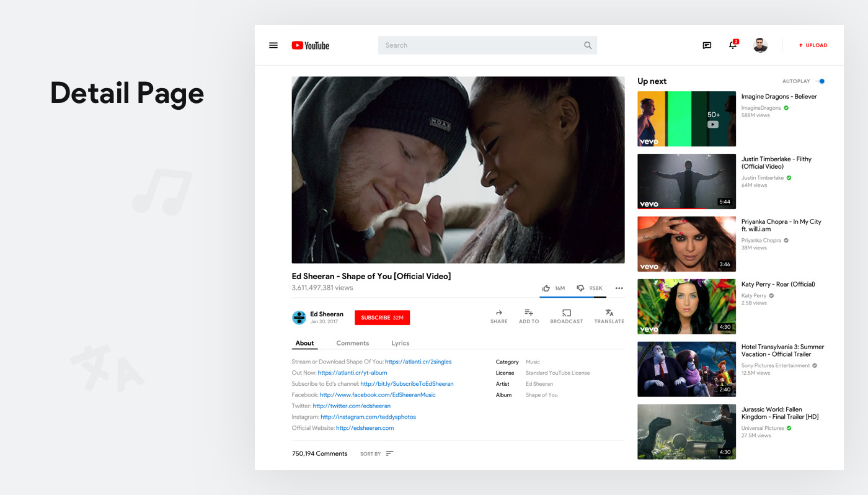Viewport: 868px width, 495px height.
Task: Click the Music category value
Action: coord(533,362)
